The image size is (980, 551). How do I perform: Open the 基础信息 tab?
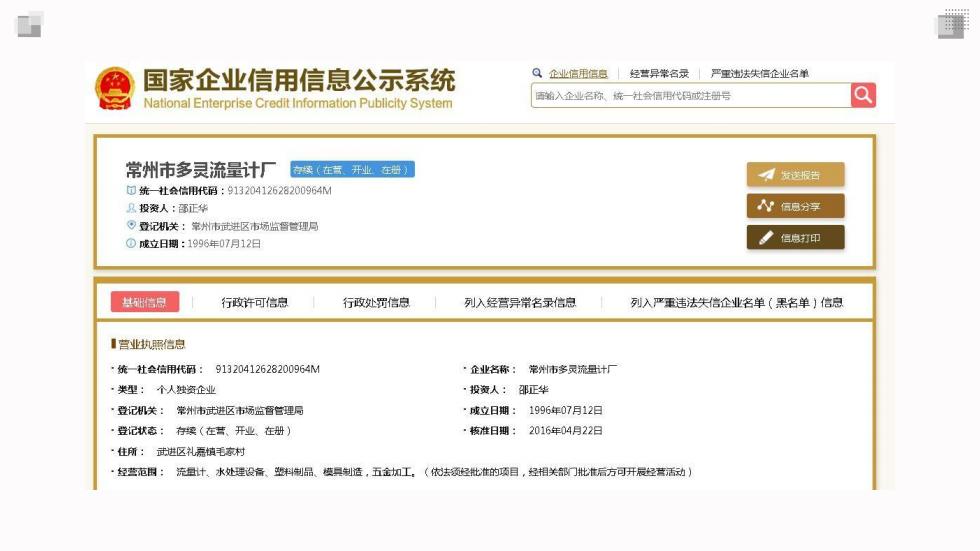(145, 302)
